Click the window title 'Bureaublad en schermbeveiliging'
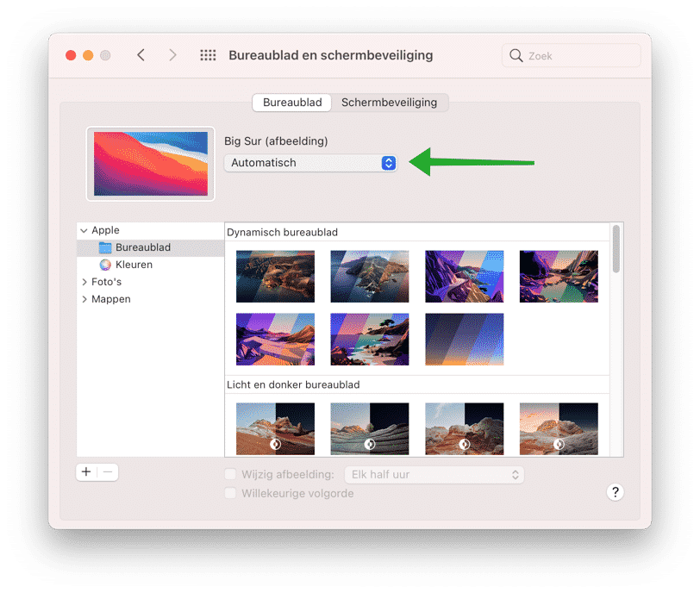Screen dimensions: 700x593 [x=331, y=55]
